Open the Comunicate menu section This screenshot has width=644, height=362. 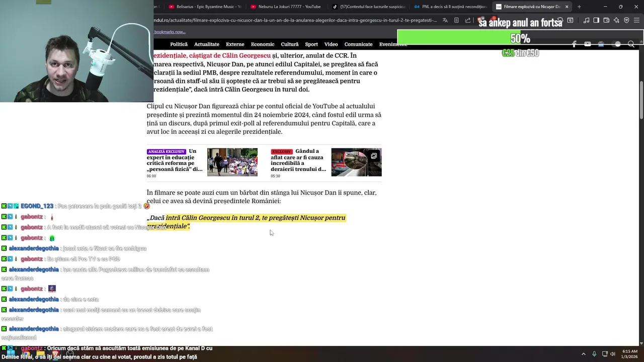[x=359, y=44]
